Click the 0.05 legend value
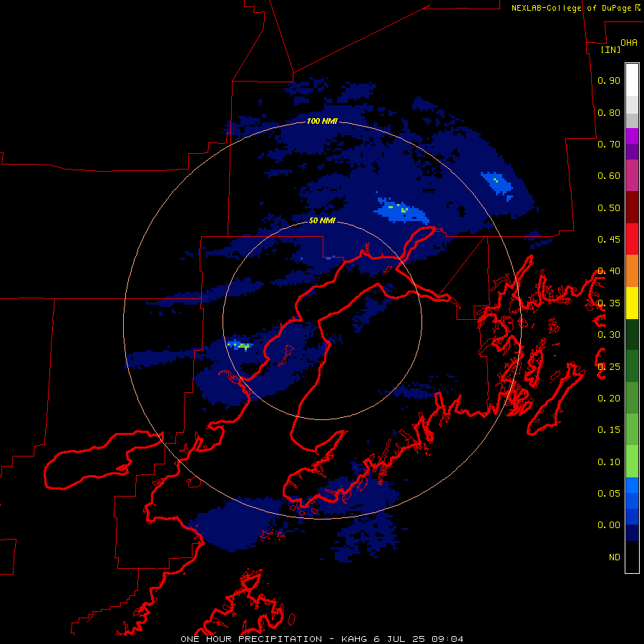644x644 pixels. tap(609, 493)
